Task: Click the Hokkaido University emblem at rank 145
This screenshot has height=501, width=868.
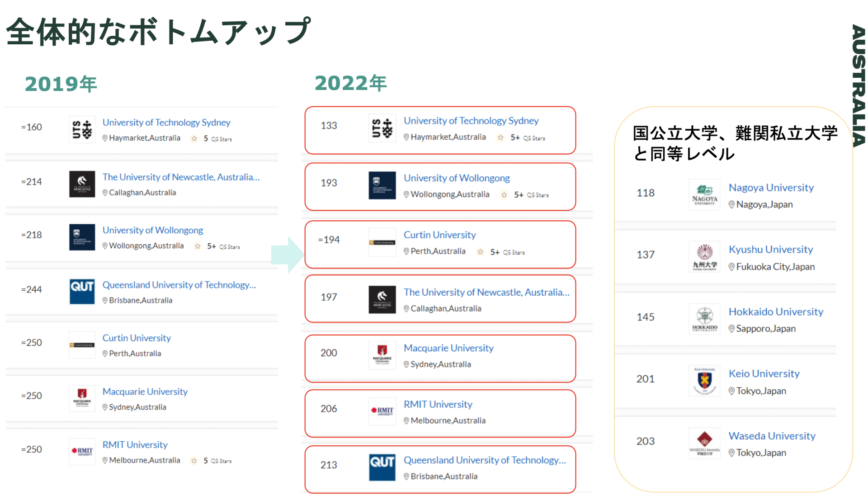Action: (704, 319)
